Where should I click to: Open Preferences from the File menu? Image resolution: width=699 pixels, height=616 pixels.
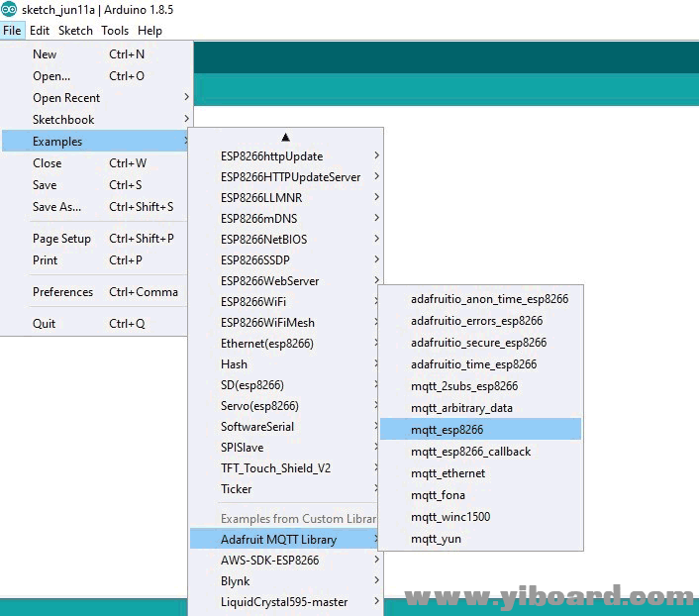[x=94, y=292]
